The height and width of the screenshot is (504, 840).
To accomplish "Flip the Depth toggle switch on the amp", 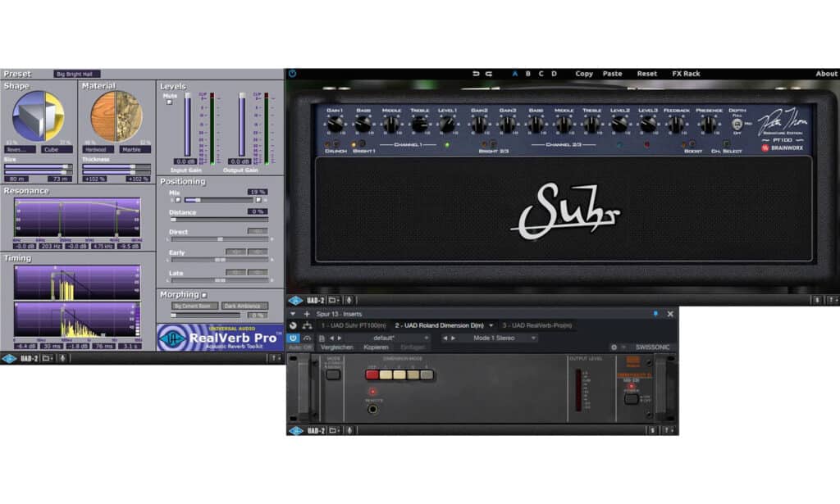I will pos(737,124).
